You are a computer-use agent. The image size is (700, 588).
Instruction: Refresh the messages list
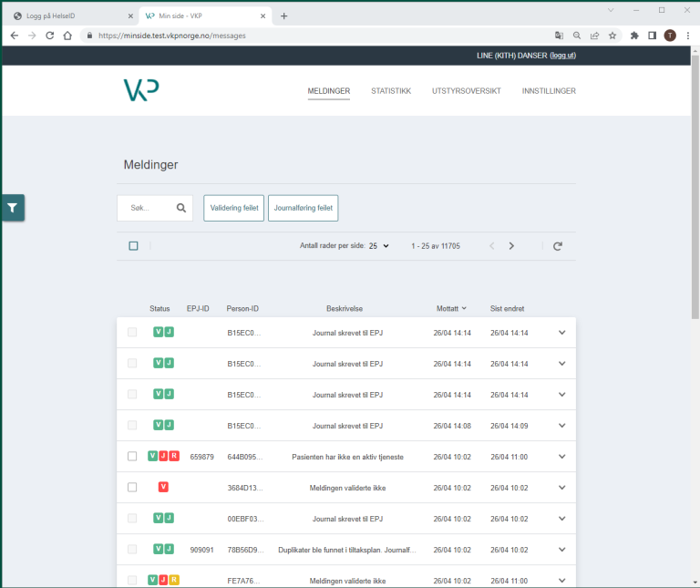point(558,246)
